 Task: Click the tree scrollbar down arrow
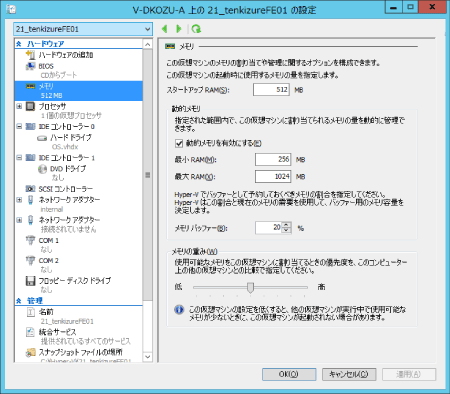click(148, 357)
